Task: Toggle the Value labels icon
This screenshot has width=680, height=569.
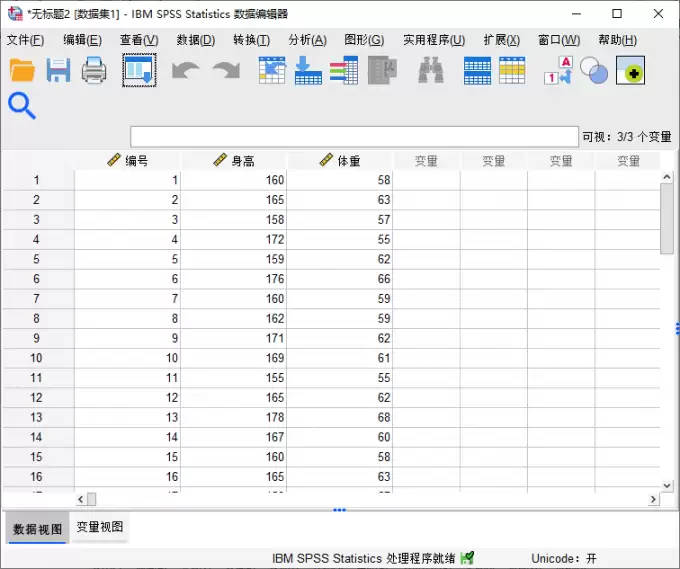Action: (559, 70)
